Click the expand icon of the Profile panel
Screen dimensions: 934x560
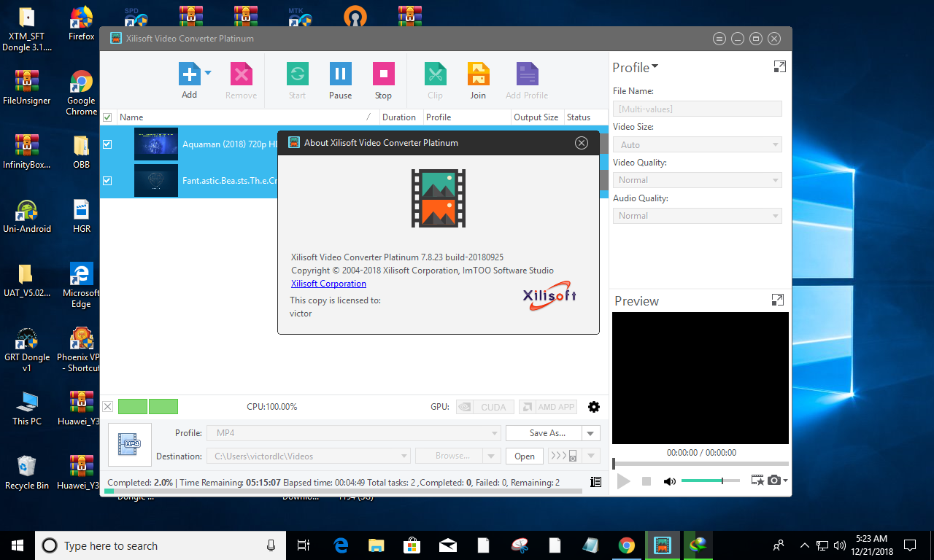[779, 66]
